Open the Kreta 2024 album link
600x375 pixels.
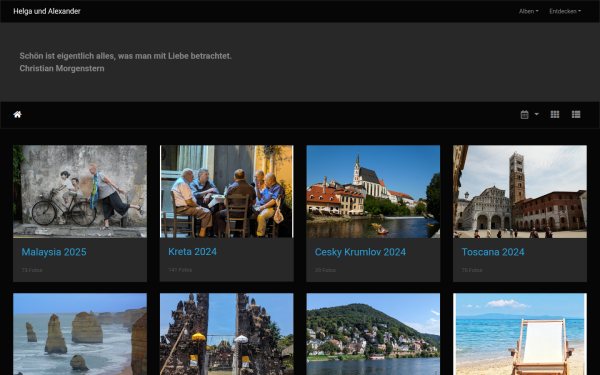192,251
